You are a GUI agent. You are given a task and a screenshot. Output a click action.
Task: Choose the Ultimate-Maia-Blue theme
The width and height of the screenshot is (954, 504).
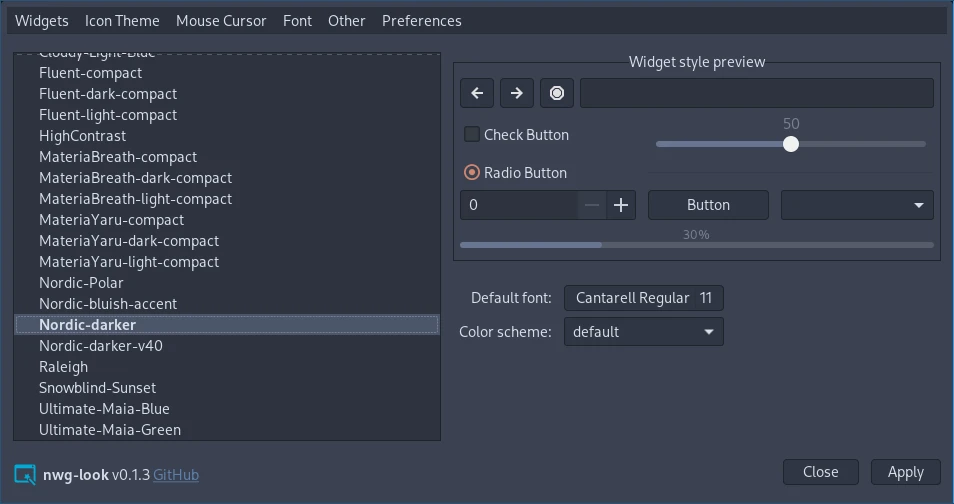tap(104, 409)
